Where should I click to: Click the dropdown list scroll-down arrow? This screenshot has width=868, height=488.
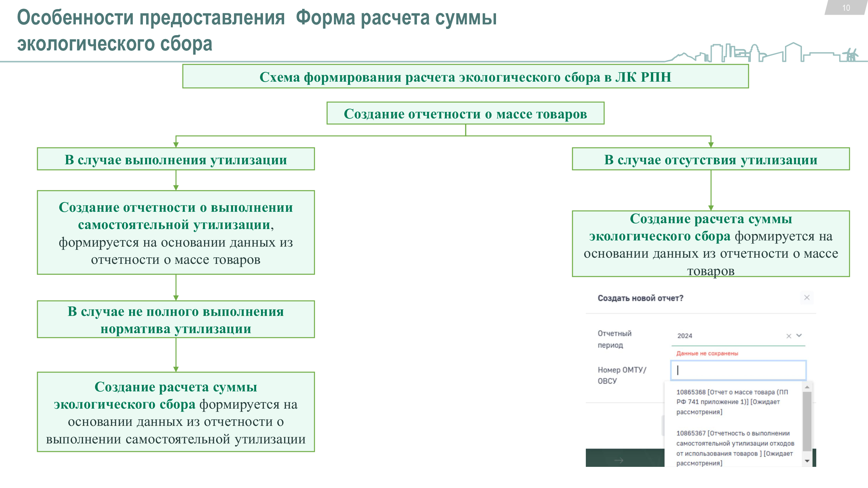pyautogui.click(x=807, y=461)
